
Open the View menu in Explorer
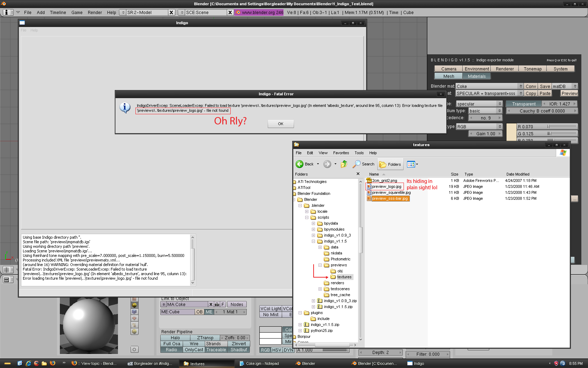[x=323, y=153]
